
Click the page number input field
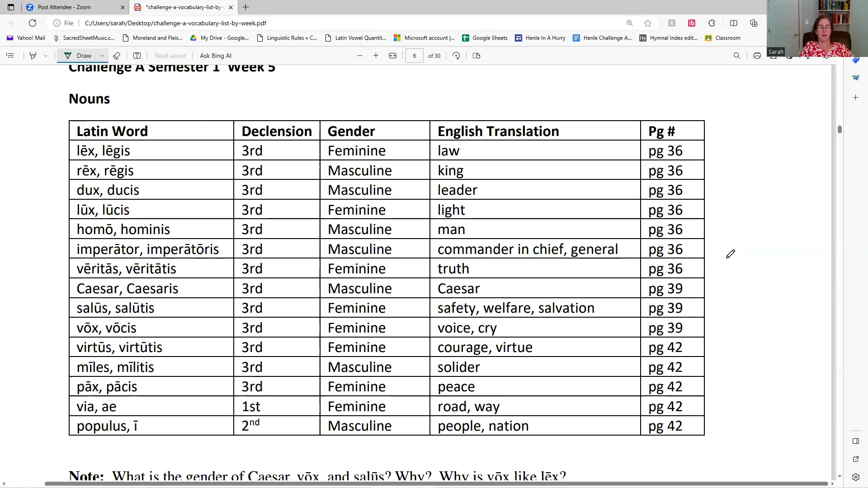coord(414,56)
